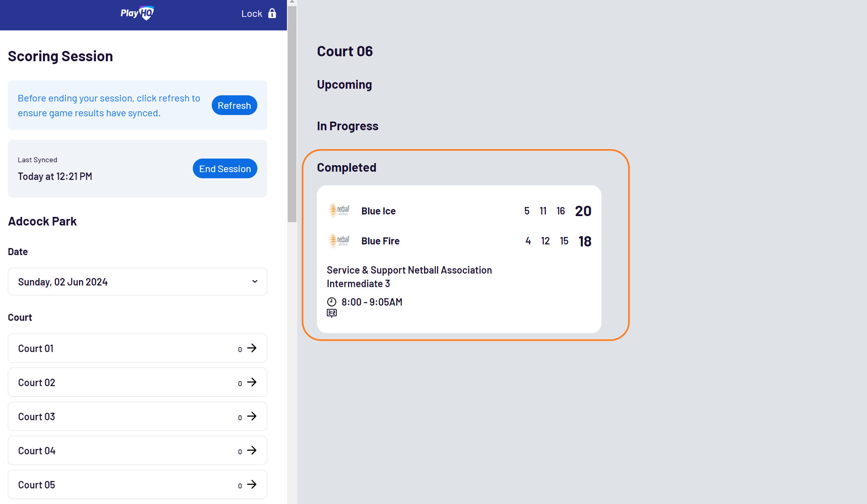
Task: Open the date selection dropdown
Action: [x=254, y=281]
